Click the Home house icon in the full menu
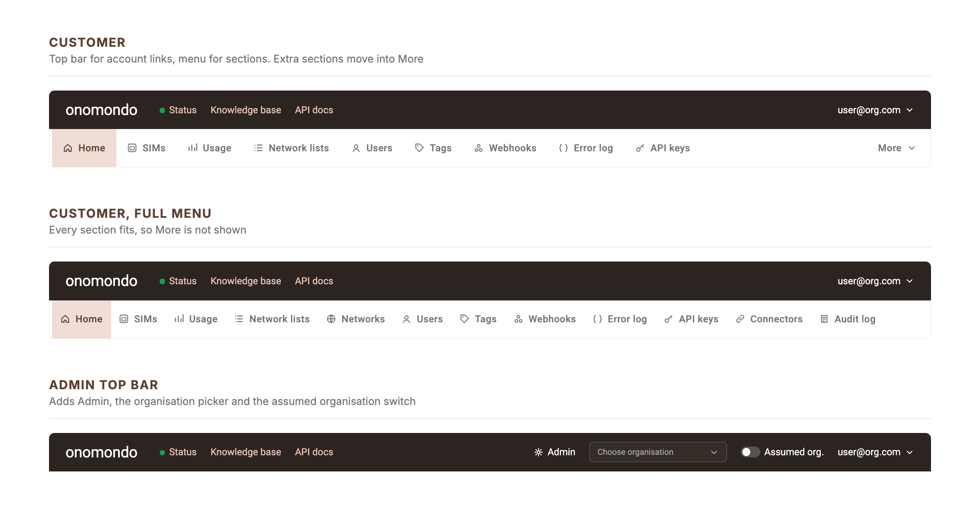980x513 pixels. 65,319
